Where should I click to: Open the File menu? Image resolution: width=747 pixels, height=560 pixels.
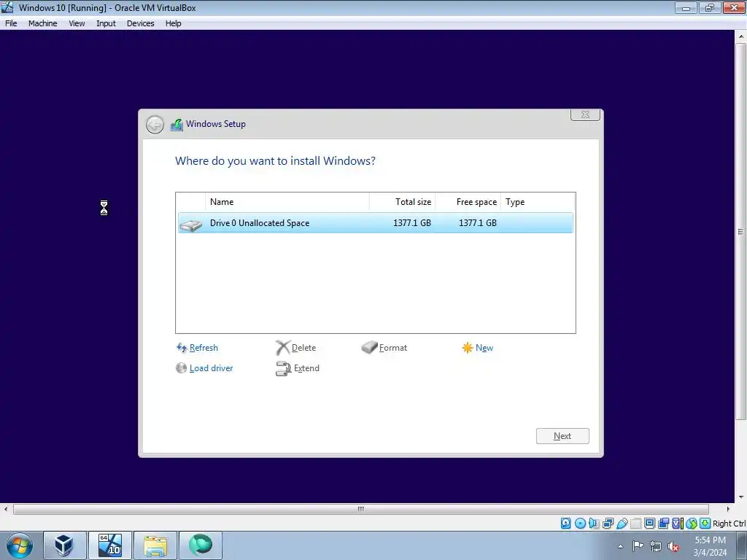(11, 23)
